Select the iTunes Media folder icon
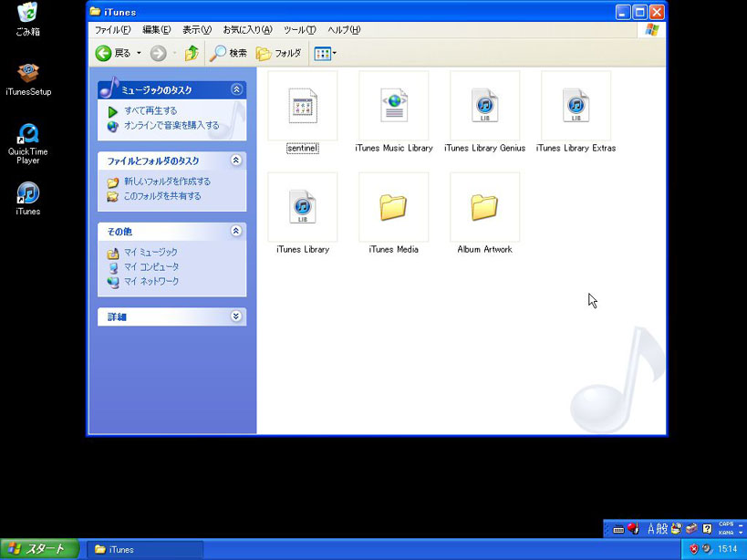747x560 pixels. coord(393,207)
